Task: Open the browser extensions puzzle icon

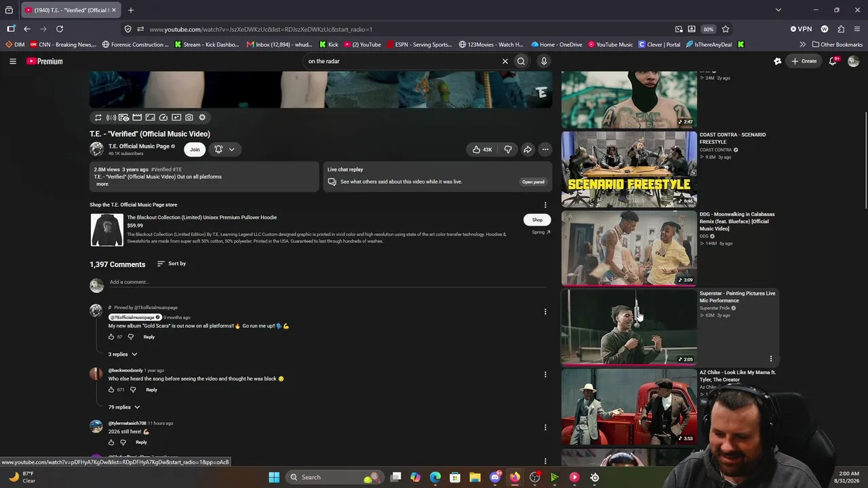Action: click(x=841, y=29)
